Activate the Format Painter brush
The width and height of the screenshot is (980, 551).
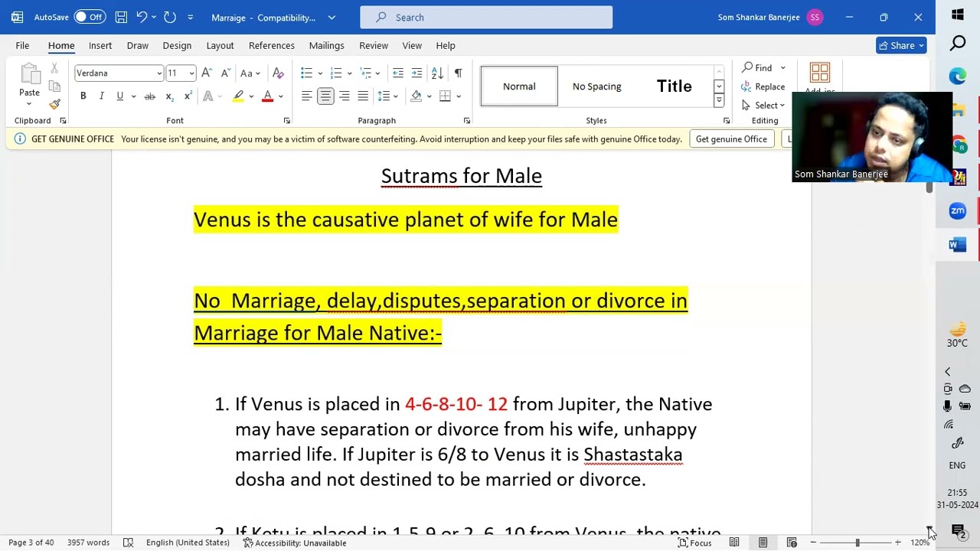tap(54, 104)
